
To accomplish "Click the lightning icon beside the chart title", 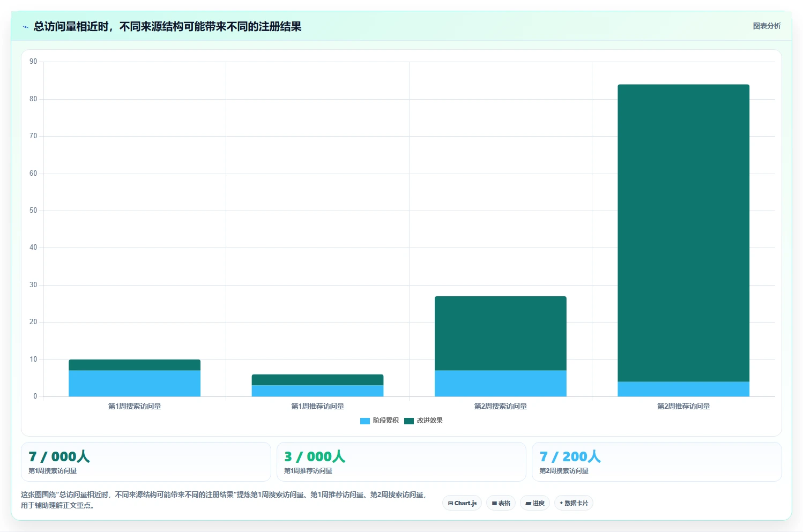I will click(x=25, y=27).
